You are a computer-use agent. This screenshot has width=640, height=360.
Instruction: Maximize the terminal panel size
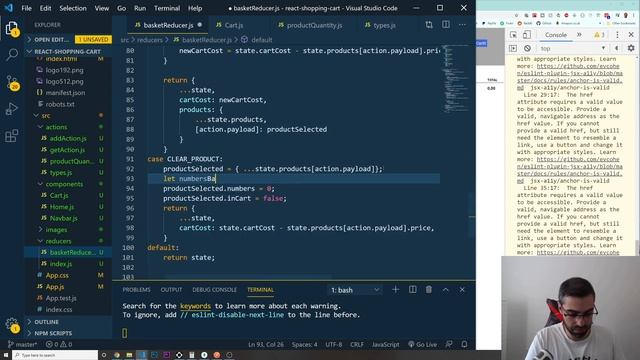[x=446, y=290]
